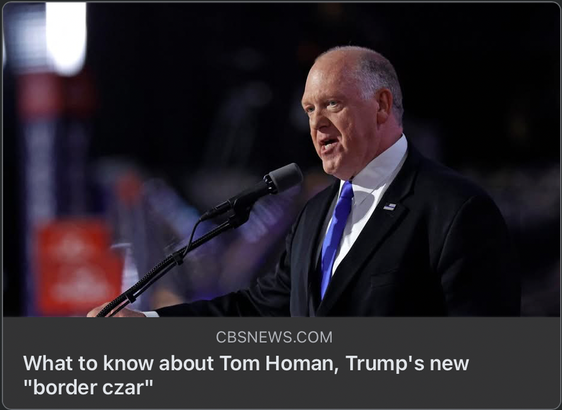
Task: Click the CBSNEWS.COM source domain label
Action: click(x=274, y=337)
